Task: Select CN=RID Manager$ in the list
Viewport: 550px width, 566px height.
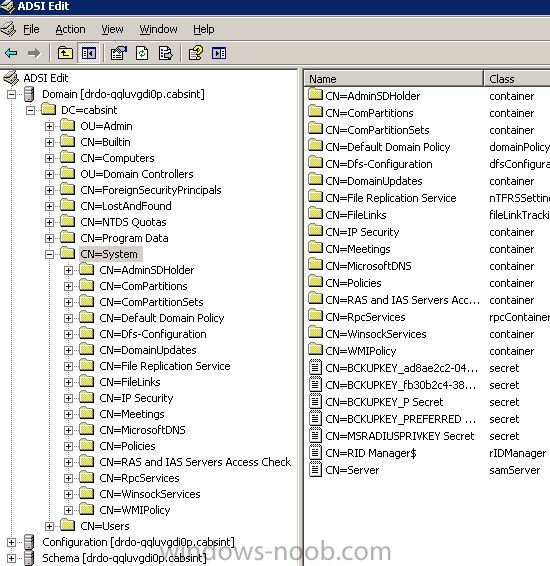Action: pyautogui.click(x=371, y=453)
